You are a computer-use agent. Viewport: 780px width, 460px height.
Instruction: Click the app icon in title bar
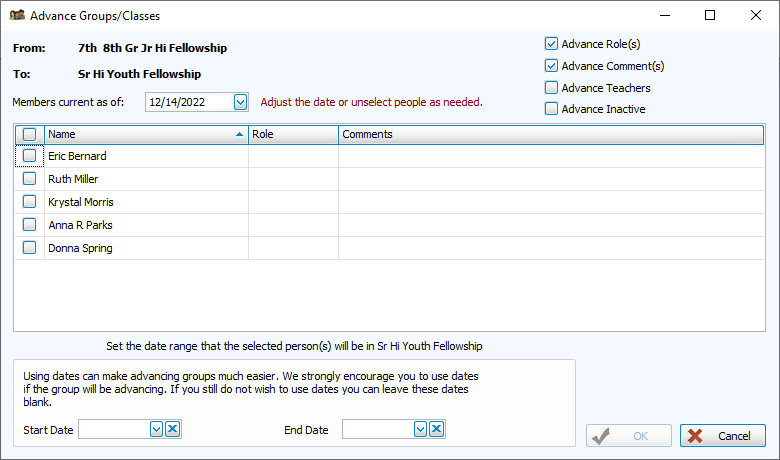coord(17,16)
